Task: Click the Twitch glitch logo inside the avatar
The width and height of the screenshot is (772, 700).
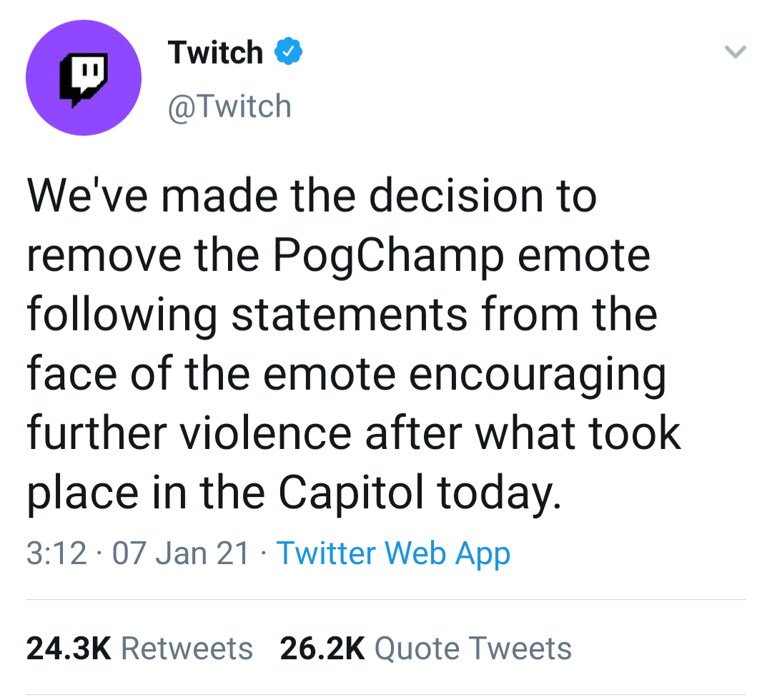Action: 83,79
